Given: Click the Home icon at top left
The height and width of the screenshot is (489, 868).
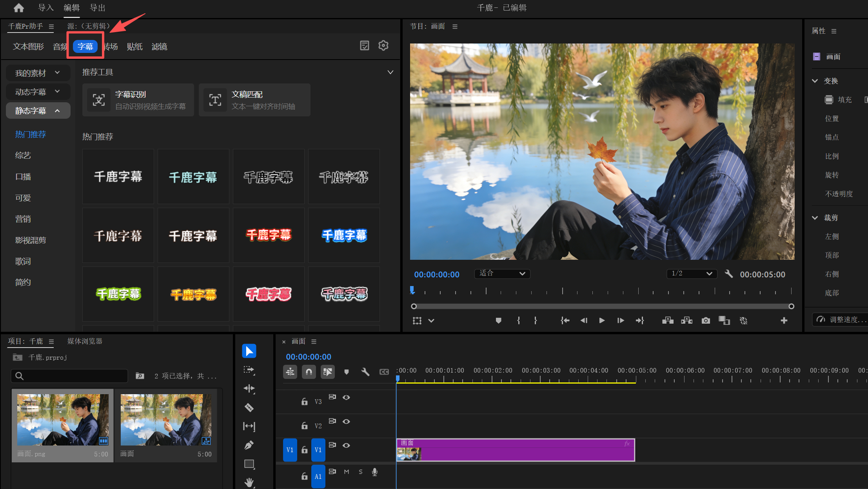Looking at the screenshot, I should point(18,8).
